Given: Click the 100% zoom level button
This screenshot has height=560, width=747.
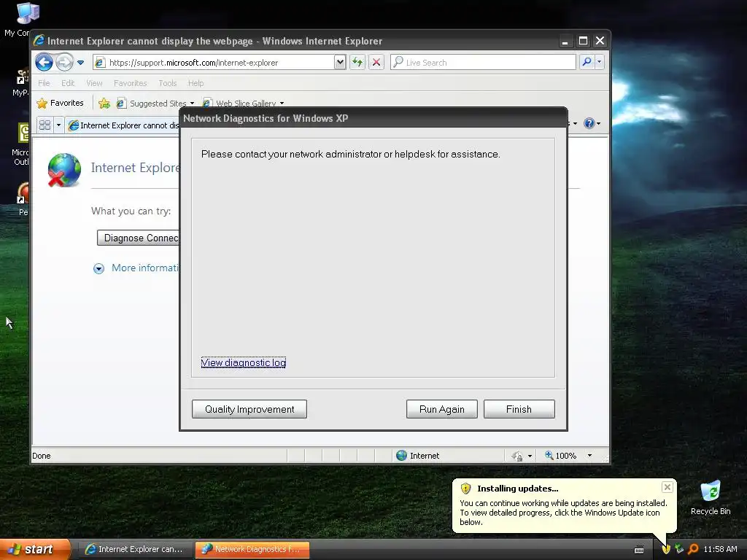Looking at the screenshot, I should point(561,455).
